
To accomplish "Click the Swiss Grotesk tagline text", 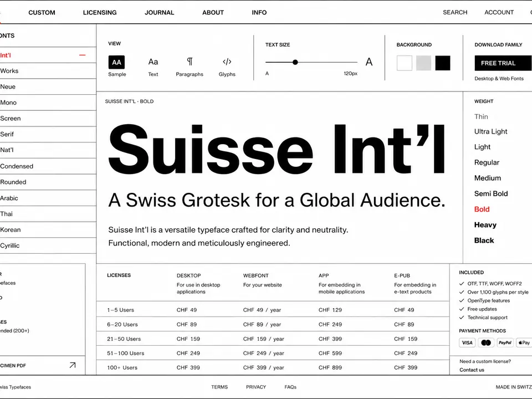I will point(277,200).
